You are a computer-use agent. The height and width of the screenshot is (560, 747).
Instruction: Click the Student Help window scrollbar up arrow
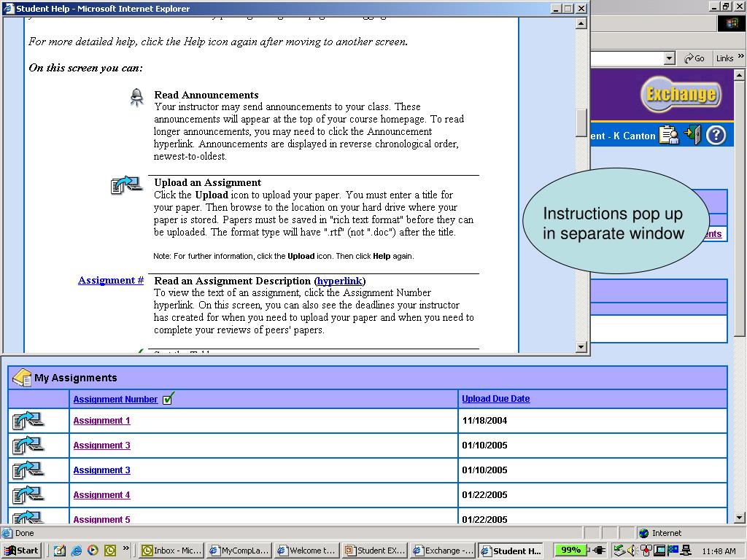581,23
